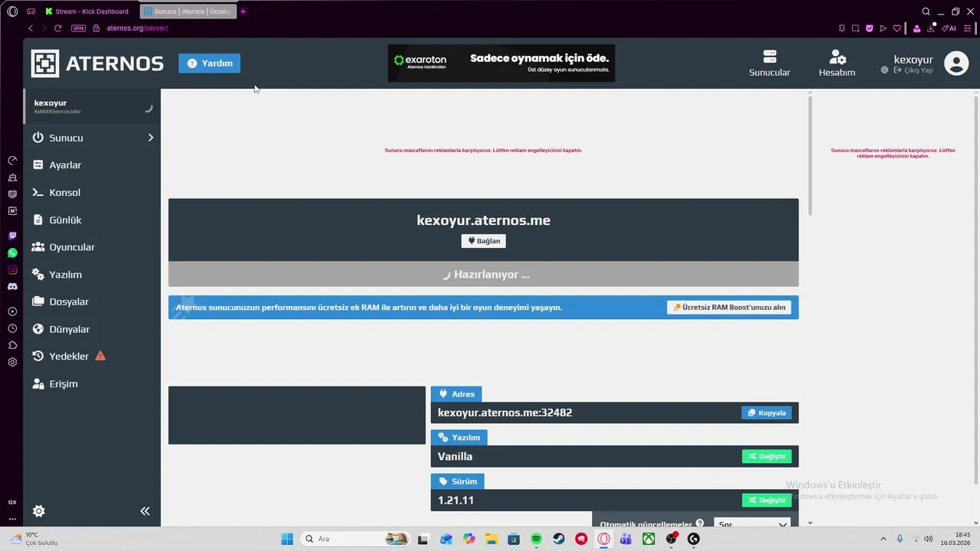
Task: Click the Bağlan connect button
Action: [483, 241]
